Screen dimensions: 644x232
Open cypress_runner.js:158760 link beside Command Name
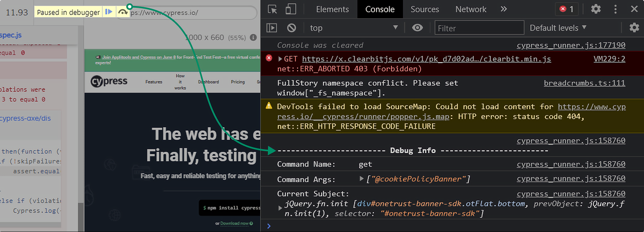(571, 164)
